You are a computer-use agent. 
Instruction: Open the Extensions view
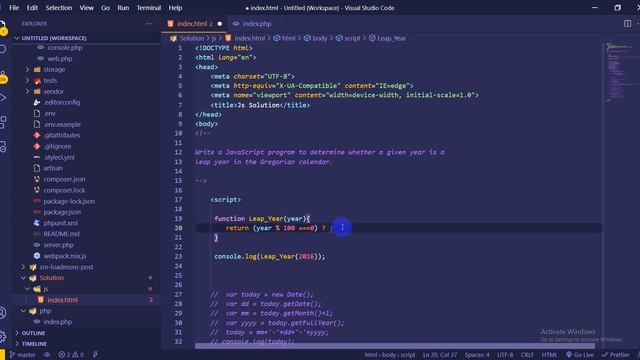tap(3, 122)
